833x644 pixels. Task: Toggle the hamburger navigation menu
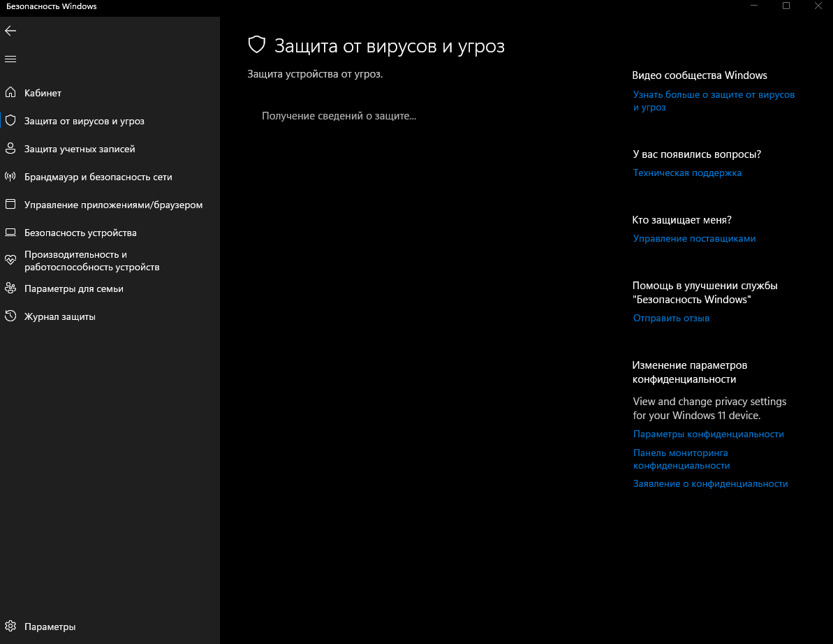tap(10, 59)
